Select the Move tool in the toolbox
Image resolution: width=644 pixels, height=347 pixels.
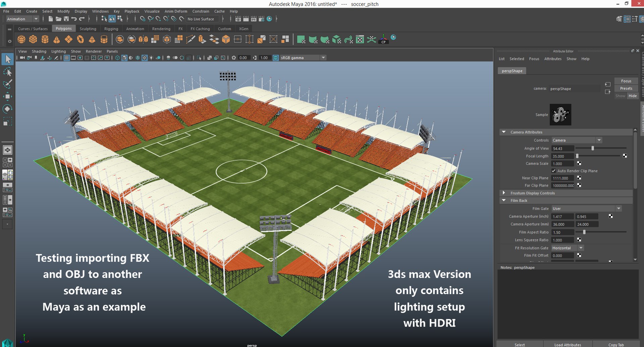[7, 96]
